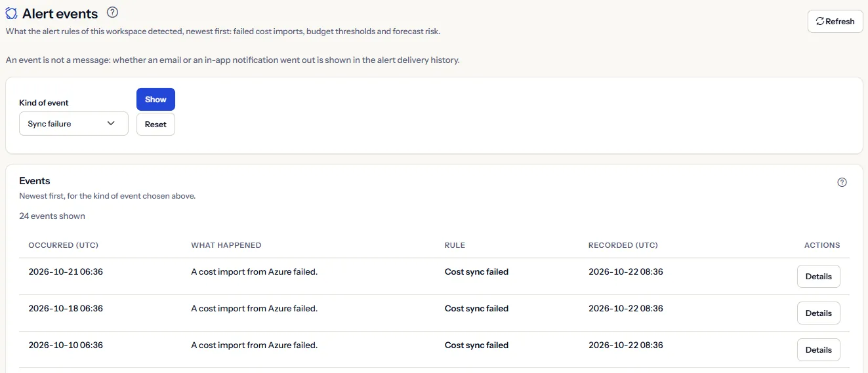This screenshot has height=373, width=868.
Task: Click the text starting 'An event is not a message'
Action: click(232, 60)
